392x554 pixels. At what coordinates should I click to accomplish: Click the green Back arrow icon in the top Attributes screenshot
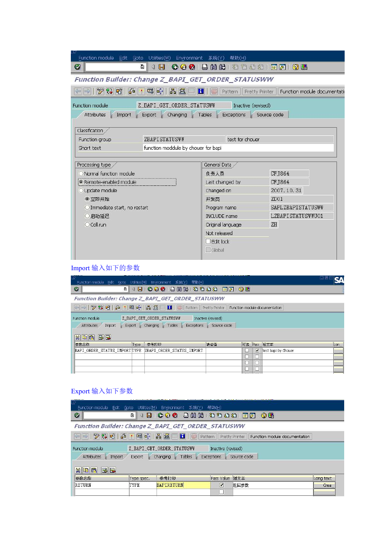click(175, 67)
